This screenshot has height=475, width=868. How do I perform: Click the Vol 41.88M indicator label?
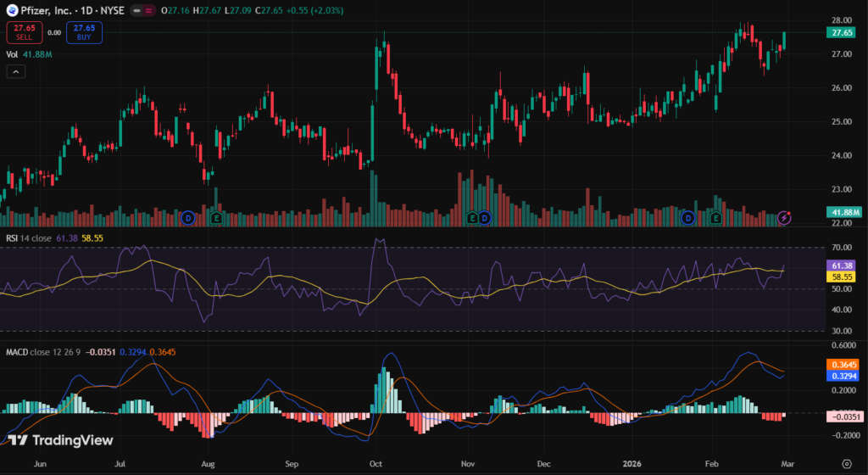pyautogui.click(x=29, y=54)
